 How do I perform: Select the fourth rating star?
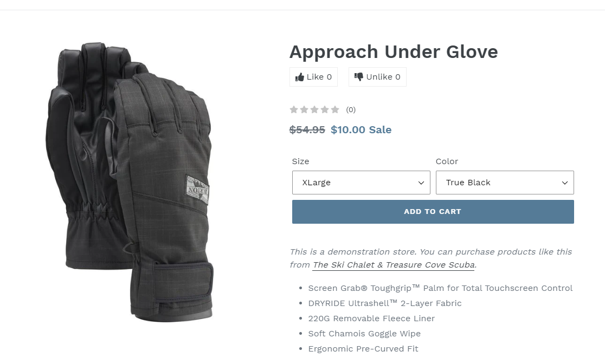pos(325,109)
